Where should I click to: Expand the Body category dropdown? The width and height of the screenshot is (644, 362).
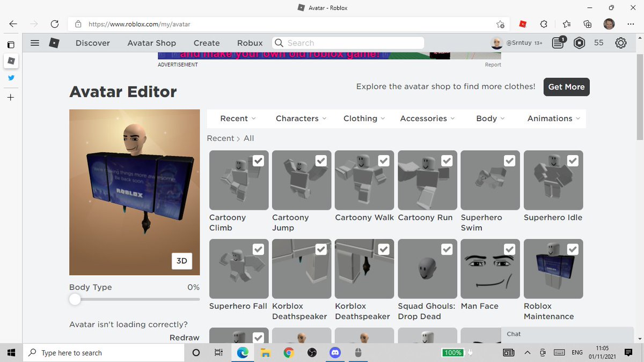(x=491, y=119)
